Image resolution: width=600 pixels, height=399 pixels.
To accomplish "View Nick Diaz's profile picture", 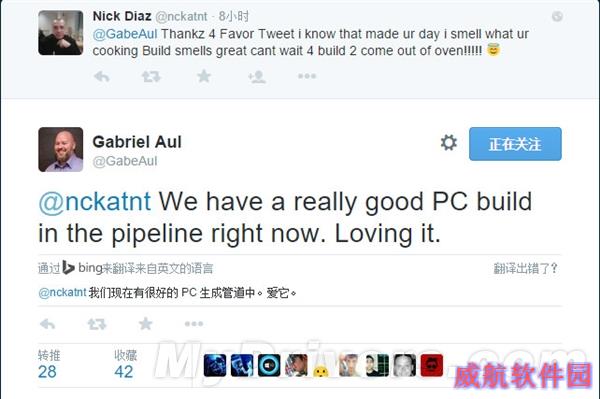I will point(60,33).
